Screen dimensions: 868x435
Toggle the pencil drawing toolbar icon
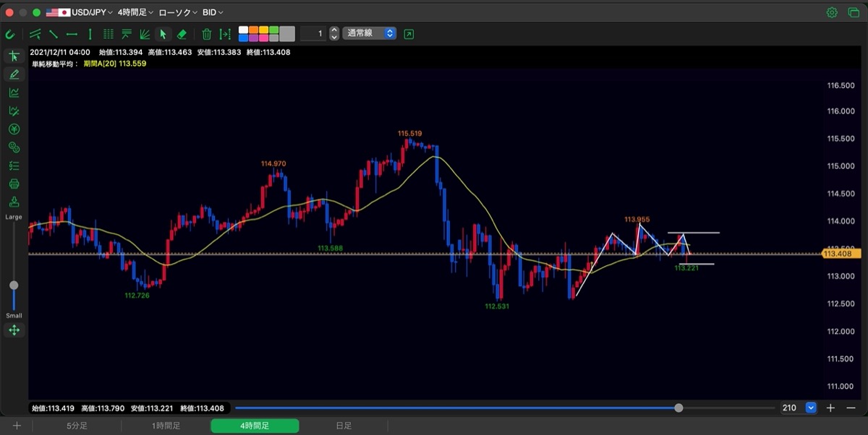coord(14,74)
